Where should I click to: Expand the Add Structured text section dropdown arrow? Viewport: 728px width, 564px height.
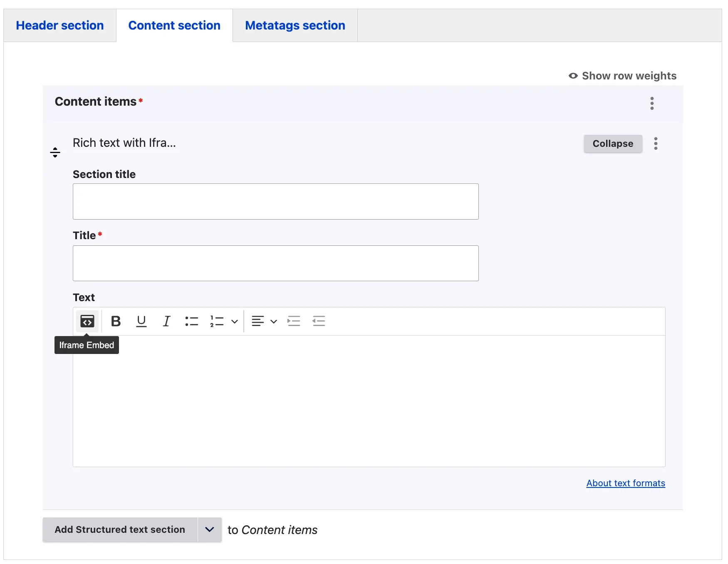click(210, 529)
